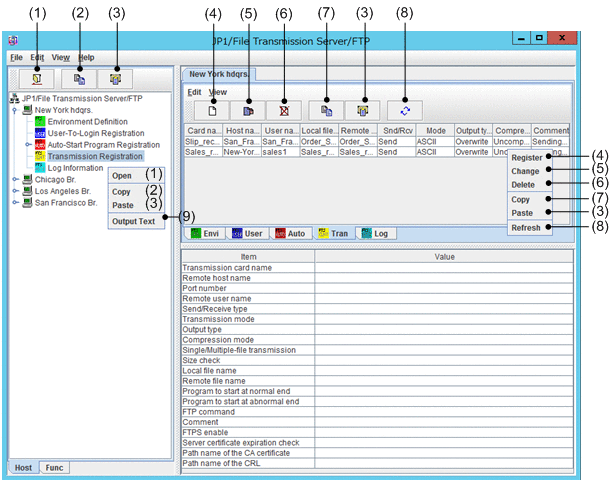Collapse the New York hdqrs. tree node
The height and width of the screenshot is (484, 612).
pos(15,110)
